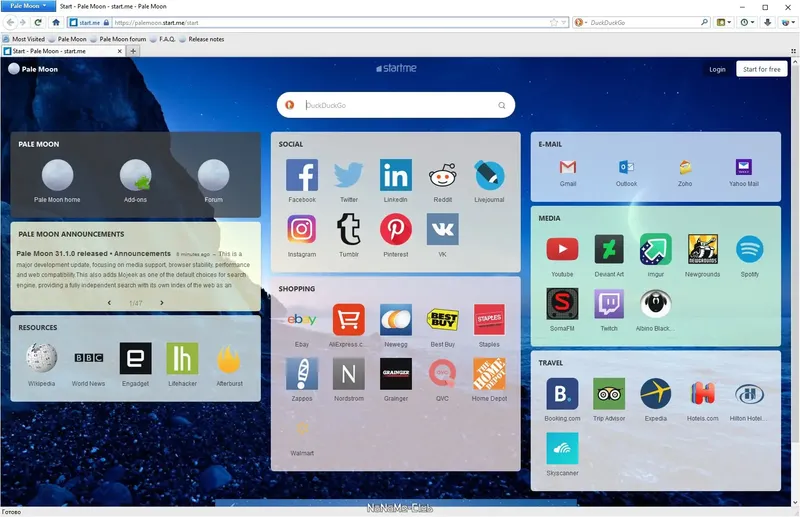Reload the current page
This screenshot has height=517, width=800.
38,22
